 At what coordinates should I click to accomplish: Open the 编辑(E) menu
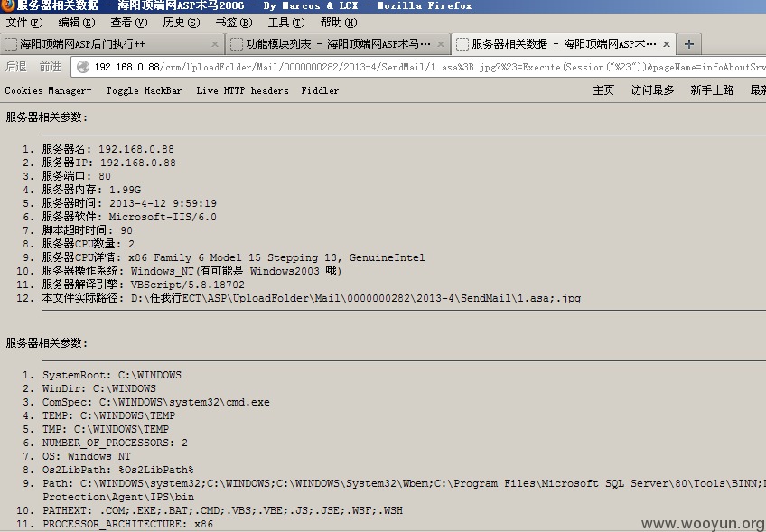click(x=76, y=23)
